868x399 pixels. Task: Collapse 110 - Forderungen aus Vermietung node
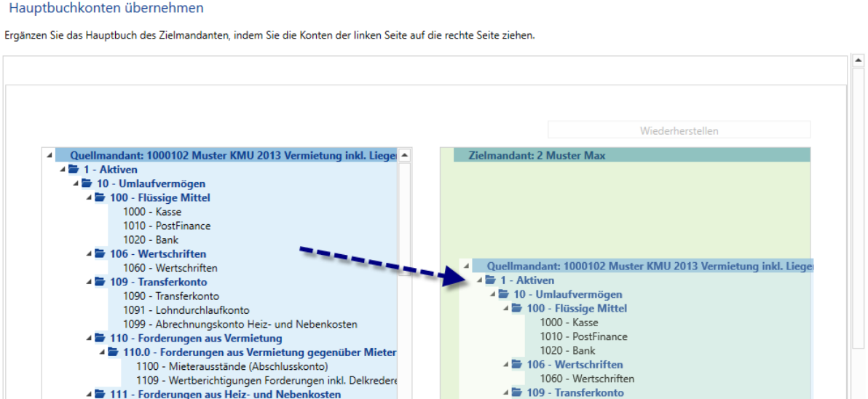[89, 338]
